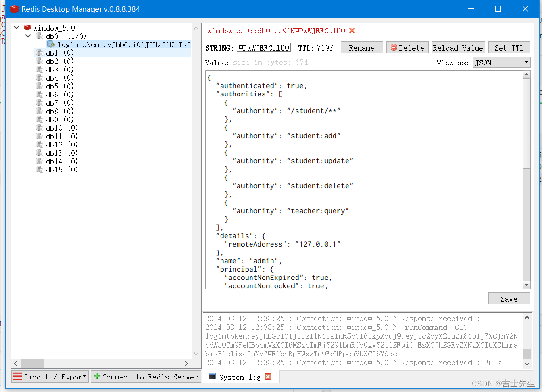542x392 pixels.
Task: Open the View as JSON dropdown
Action: tap(502, 63)
